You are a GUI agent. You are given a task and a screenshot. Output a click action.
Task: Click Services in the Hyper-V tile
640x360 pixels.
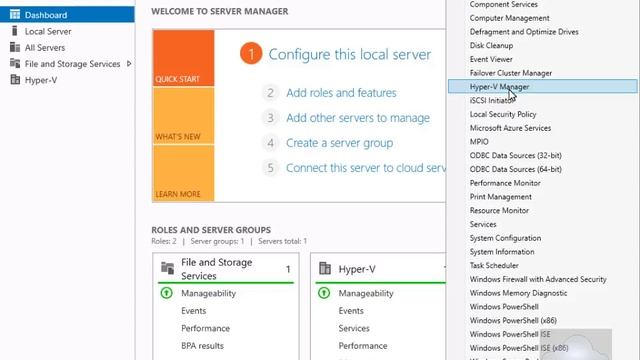click(354, 328)
